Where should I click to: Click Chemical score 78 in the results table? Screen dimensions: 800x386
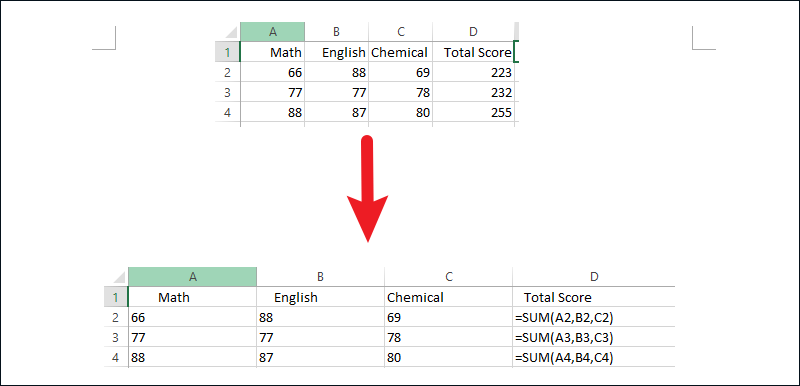(x=401, y=92)
